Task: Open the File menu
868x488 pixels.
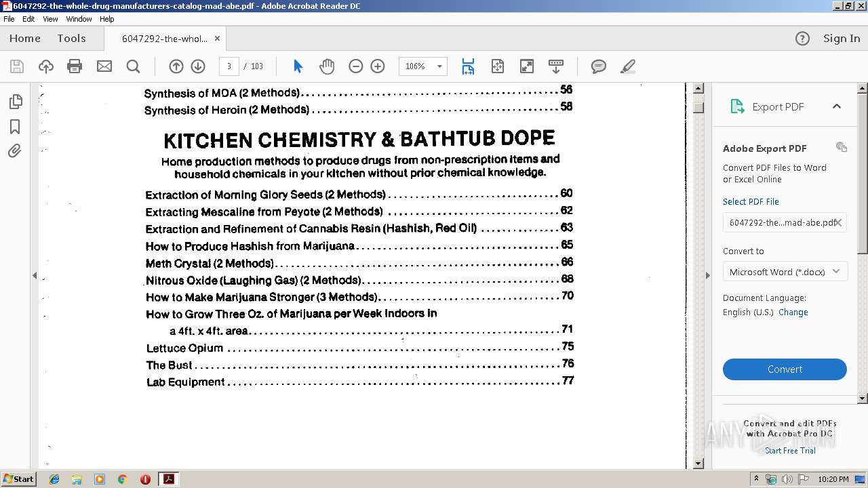Action: 9,19
